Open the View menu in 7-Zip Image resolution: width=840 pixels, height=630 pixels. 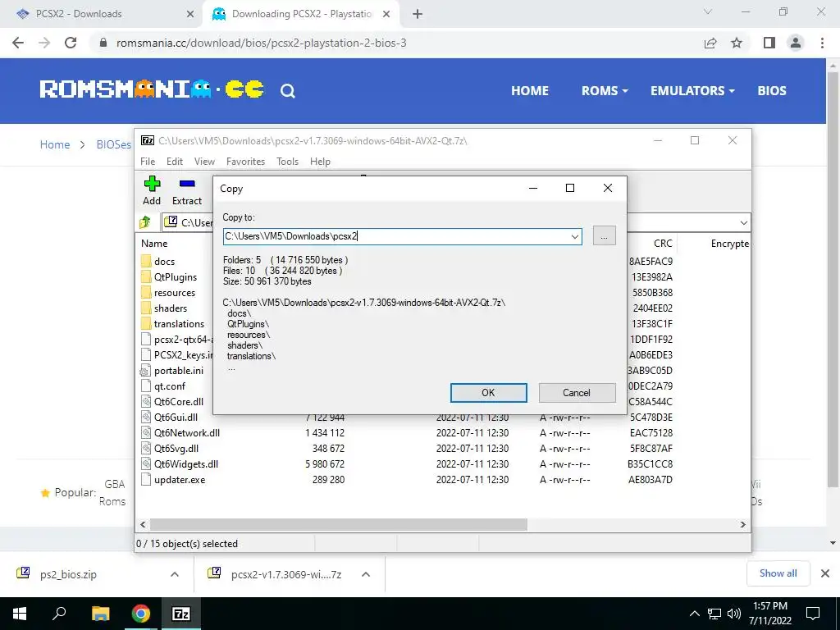(x=204, y=162)
